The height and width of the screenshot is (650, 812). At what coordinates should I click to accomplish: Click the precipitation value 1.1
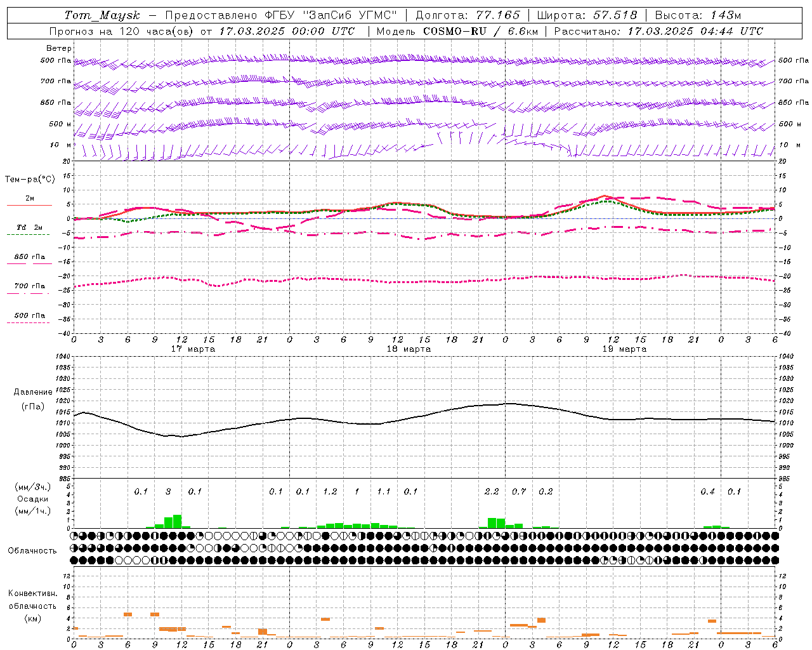coord(384,491)
